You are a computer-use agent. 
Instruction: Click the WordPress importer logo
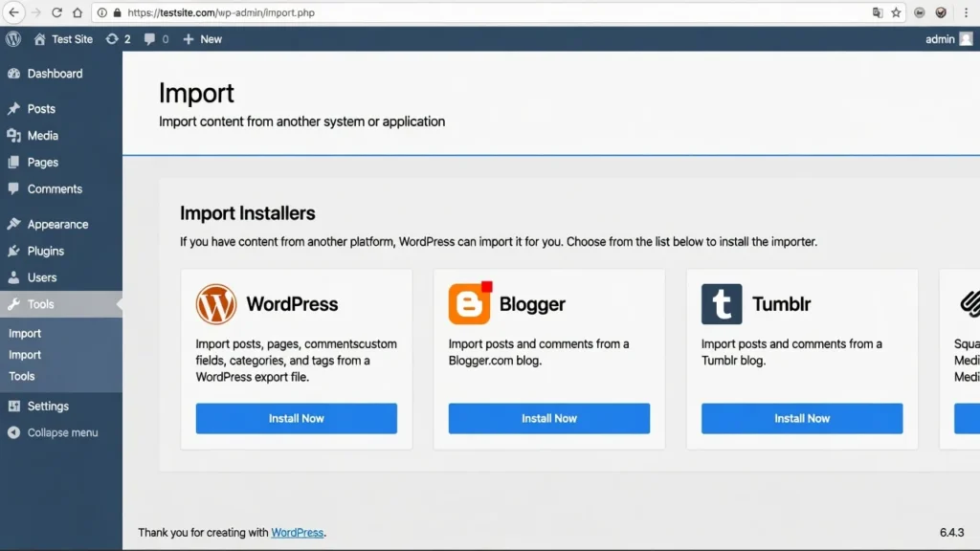[x=216, y=304]
